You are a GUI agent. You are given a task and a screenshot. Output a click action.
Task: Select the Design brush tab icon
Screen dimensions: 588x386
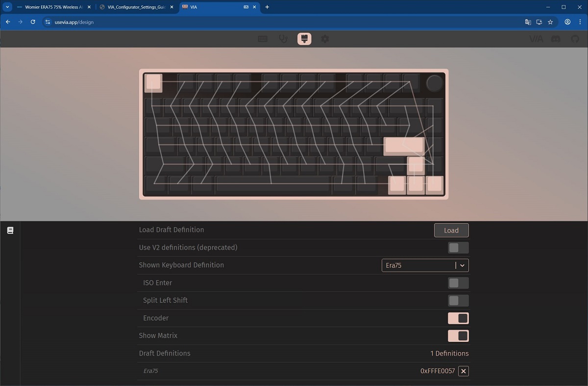pyautogui.click(x=304, y=39)
